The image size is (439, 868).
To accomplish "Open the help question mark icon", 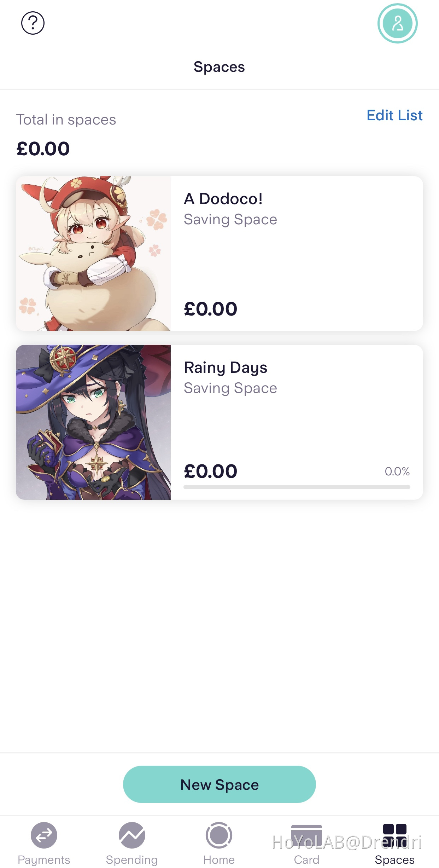I will coord(33,23).
